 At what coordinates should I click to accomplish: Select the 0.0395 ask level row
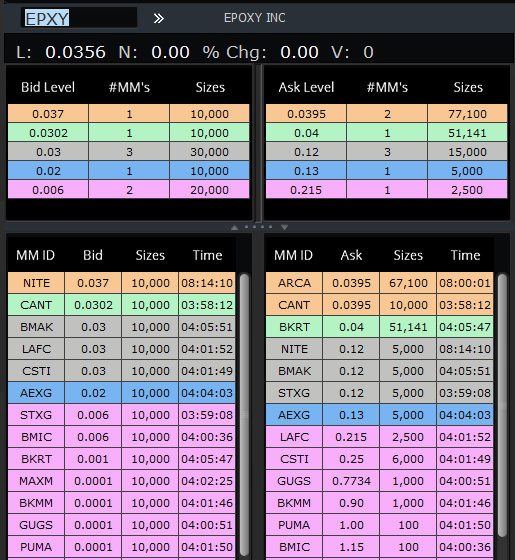coord(387,114)
